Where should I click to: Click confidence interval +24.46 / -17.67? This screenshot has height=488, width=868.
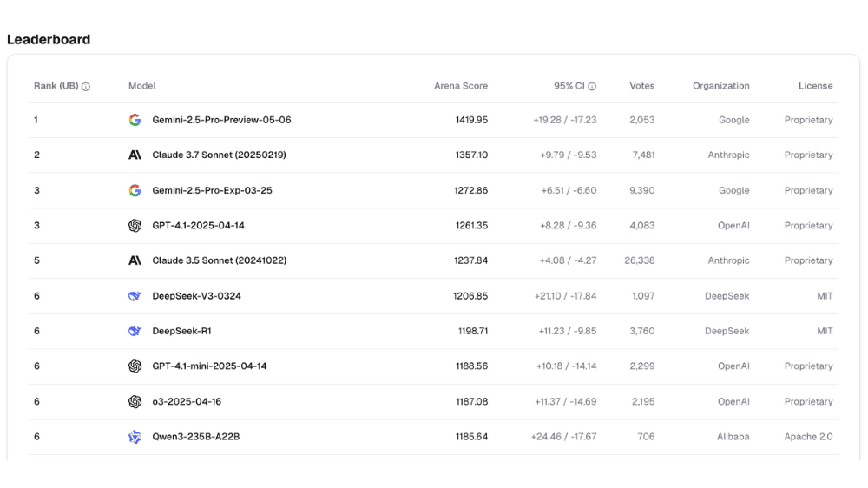(563, 437)
